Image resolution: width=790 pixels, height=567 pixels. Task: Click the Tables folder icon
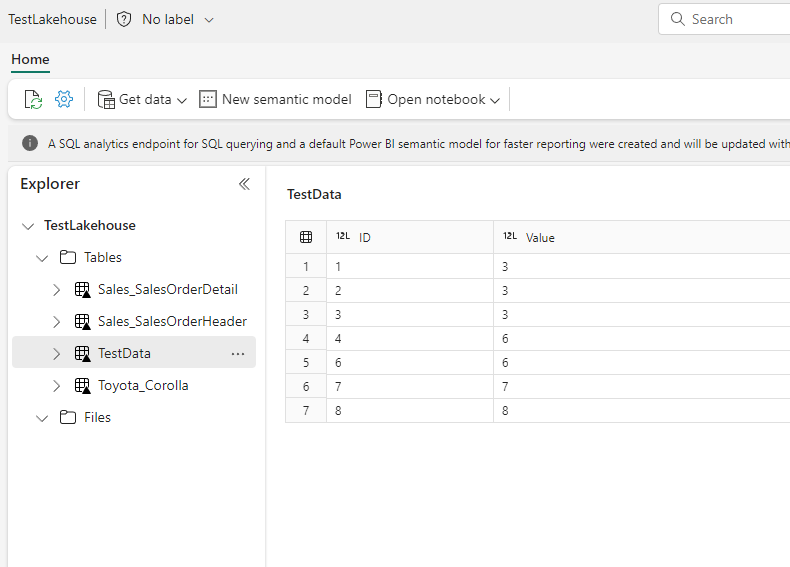click(x=68, y=258)
